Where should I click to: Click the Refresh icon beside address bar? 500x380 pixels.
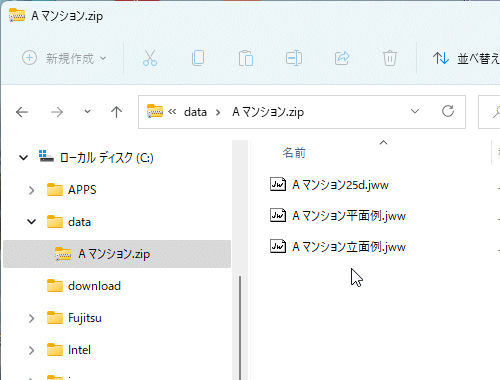[x=448, y=111]
